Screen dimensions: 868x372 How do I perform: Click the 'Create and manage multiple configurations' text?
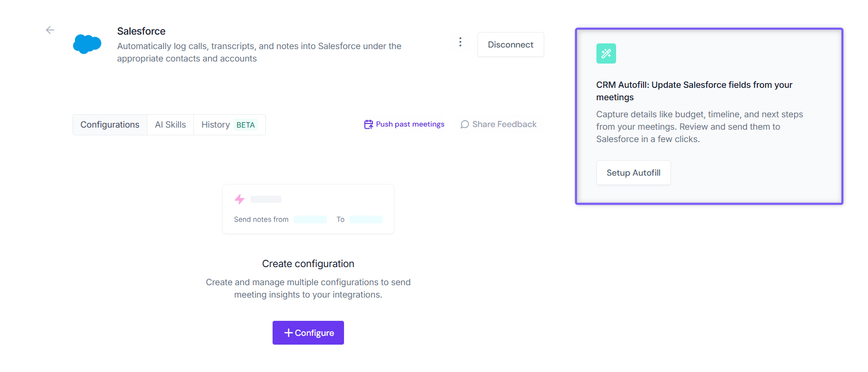click(308, 288)
